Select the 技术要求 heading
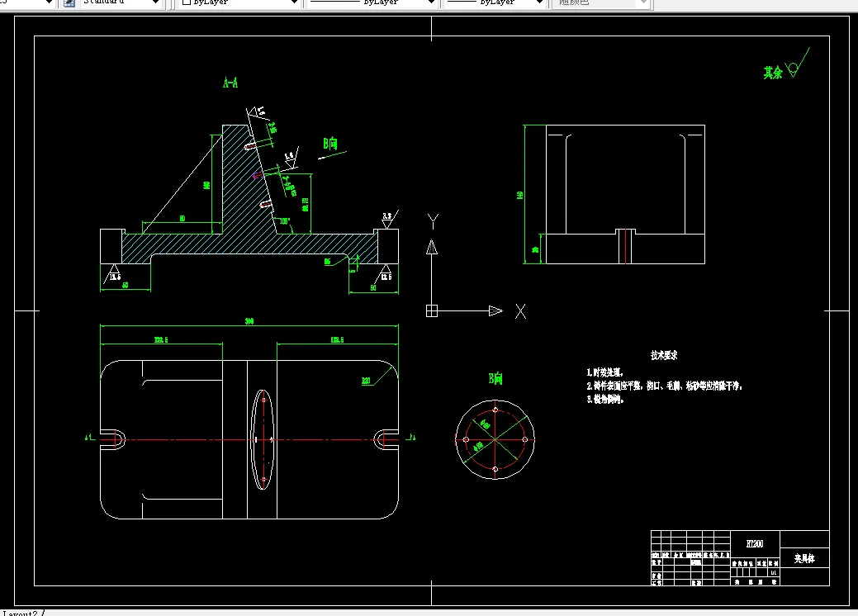This screenshot has width=858, height=616. pos(664,355)
